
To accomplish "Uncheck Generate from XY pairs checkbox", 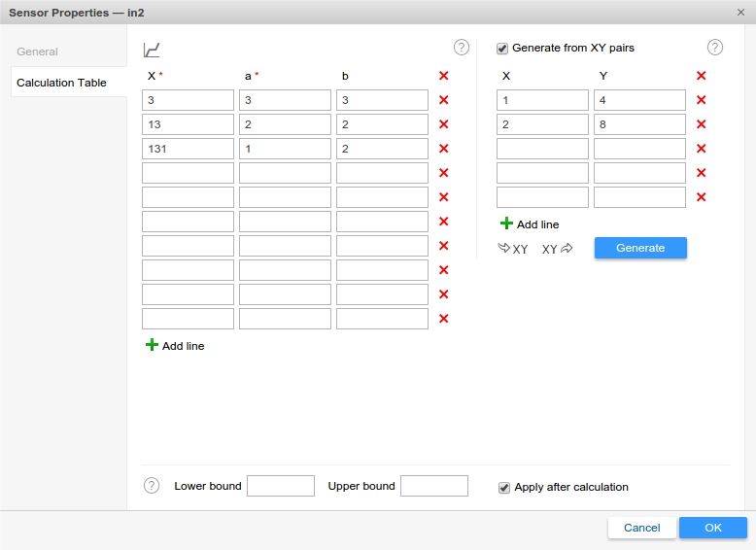I will coord(502,48).
